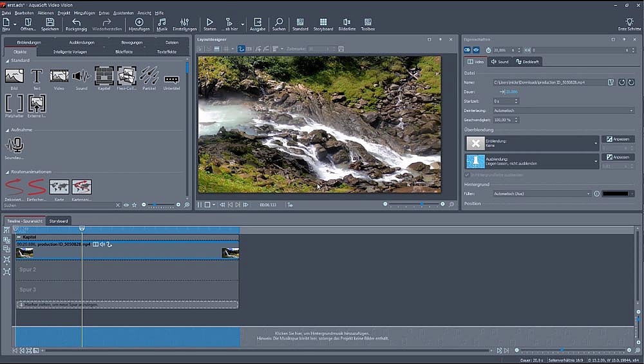The image size is (644, 364).
Task: Pause playback in the Layoutdesigner
Action: coord(200,205)
